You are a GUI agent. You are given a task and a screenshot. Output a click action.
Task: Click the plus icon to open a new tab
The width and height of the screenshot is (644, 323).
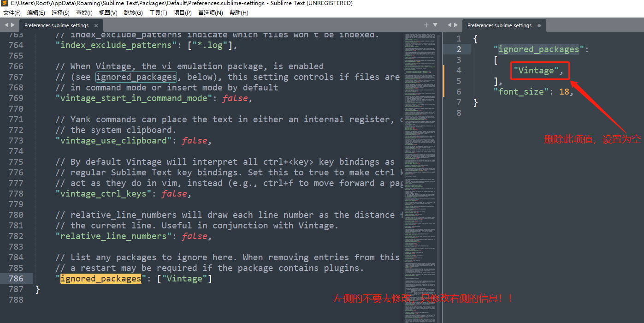click(426, 25)
